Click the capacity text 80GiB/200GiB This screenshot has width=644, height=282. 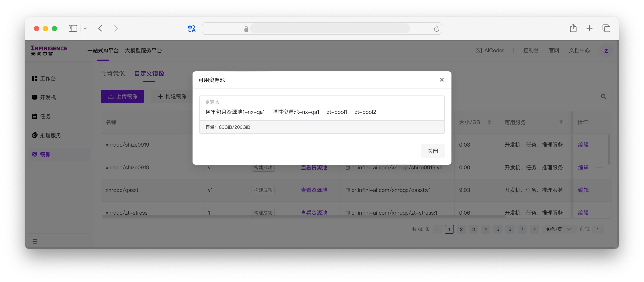click(234, 127)
